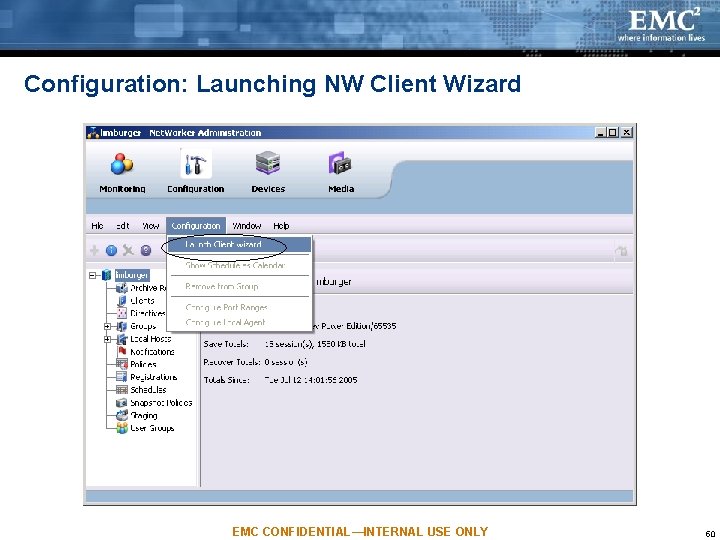Click the grayed icon at toolbar right end
Screen dimensions: 720x540
tap(621, 251)
